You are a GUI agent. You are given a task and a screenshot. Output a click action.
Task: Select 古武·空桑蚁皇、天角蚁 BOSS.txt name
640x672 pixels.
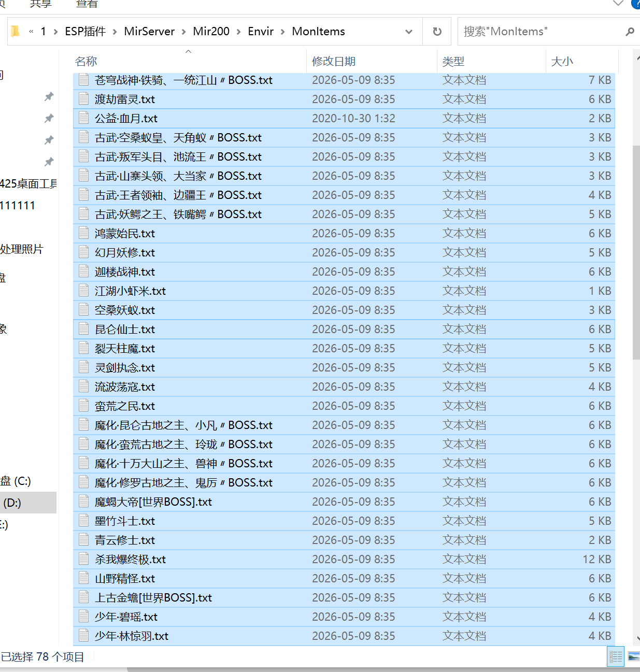pyautogui.click(x=178, y=138)
